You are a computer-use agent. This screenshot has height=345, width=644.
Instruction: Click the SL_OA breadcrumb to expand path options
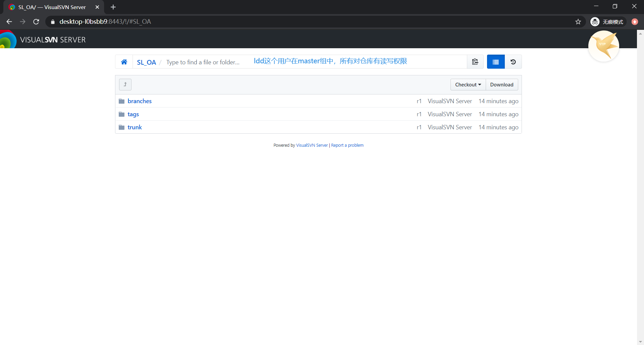pyautogui.click(x=147, y=62)
